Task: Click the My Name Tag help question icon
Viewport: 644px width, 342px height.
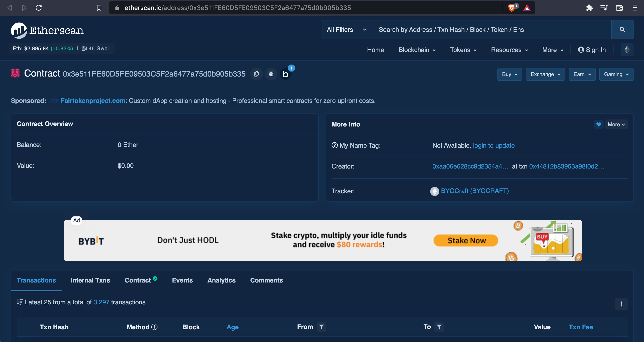Action: click(x=334, y=145)
